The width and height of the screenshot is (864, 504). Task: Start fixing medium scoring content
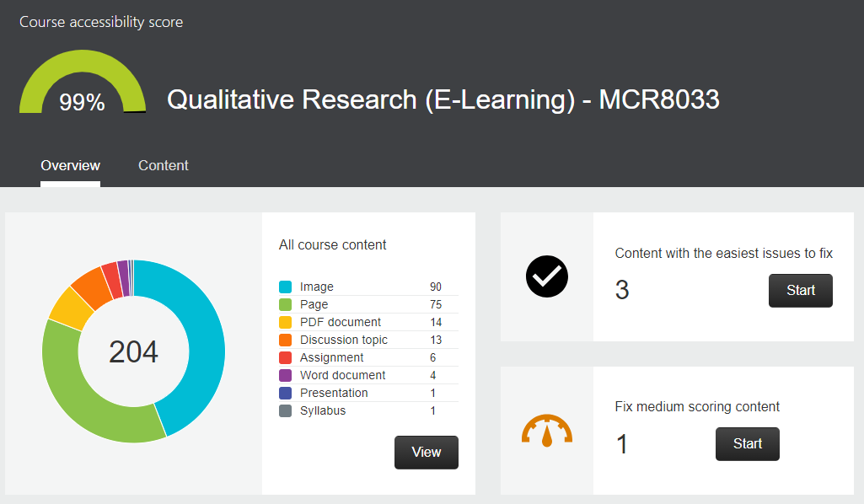747,443
